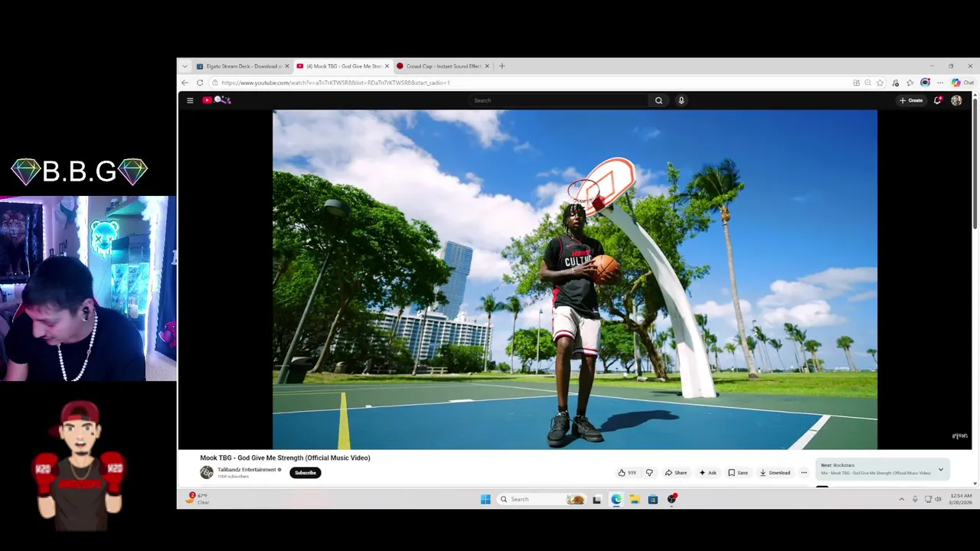Image resolution: width=980 pixels, height=551 pixels.
Task: Reload the YouTube page
Action: coord(200,83)
